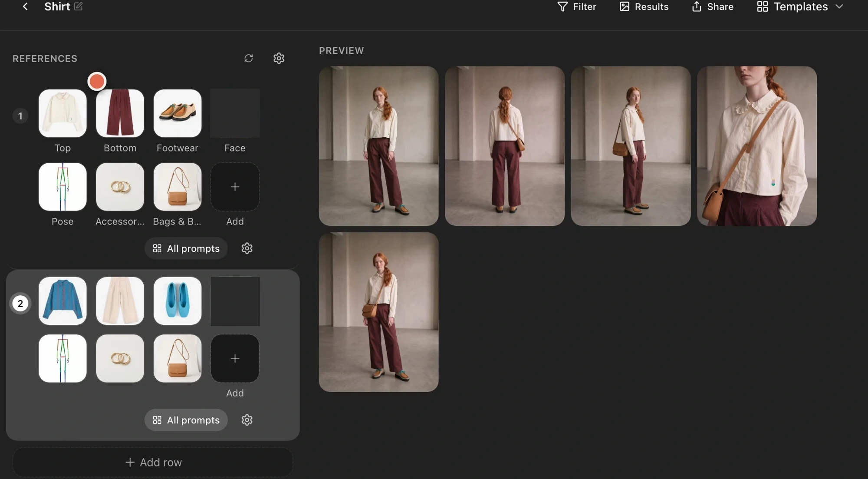Open row 2 prompt settings gear
Screen dimensions: 868x479
click(x=247, y=420)
